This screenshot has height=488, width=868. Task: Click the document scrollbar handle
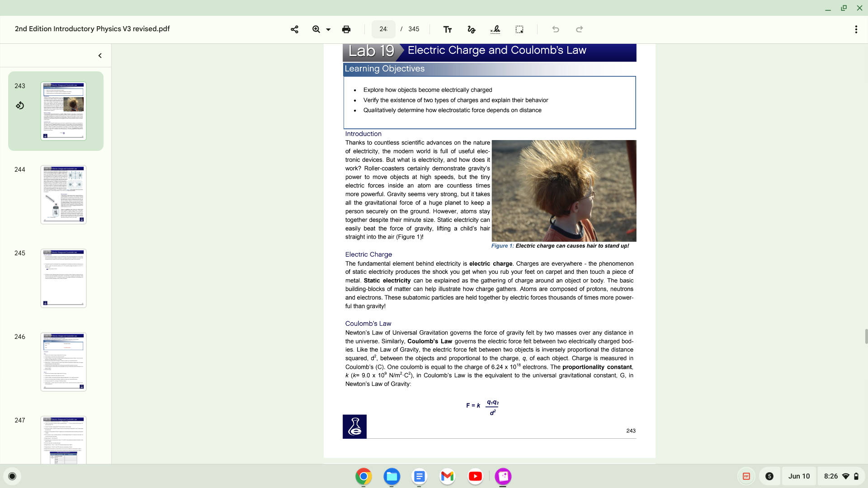coord(866,337)
